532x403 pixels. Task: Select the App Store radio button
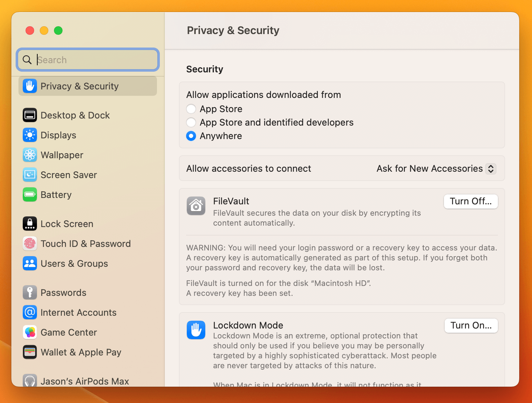tap(191, 109)
